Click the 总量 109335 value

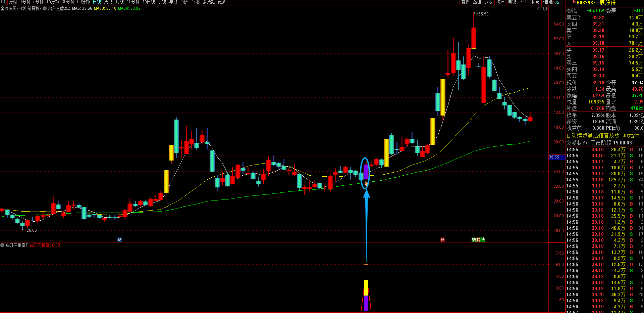tap(596, 102)
